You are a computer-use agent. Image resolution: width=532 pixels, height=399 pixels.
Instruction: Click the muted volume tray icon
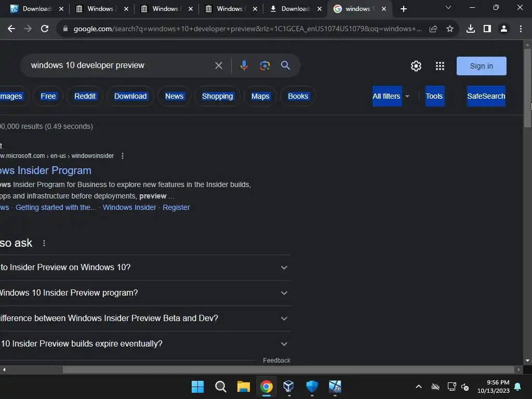[465, 387]
